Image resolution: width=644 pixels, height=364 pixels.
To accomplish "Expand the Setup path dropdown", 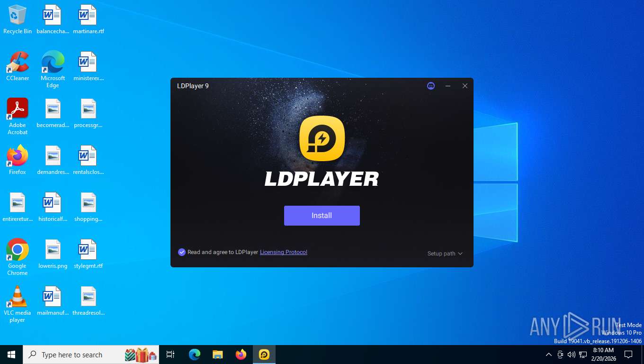I will point(445,254).
